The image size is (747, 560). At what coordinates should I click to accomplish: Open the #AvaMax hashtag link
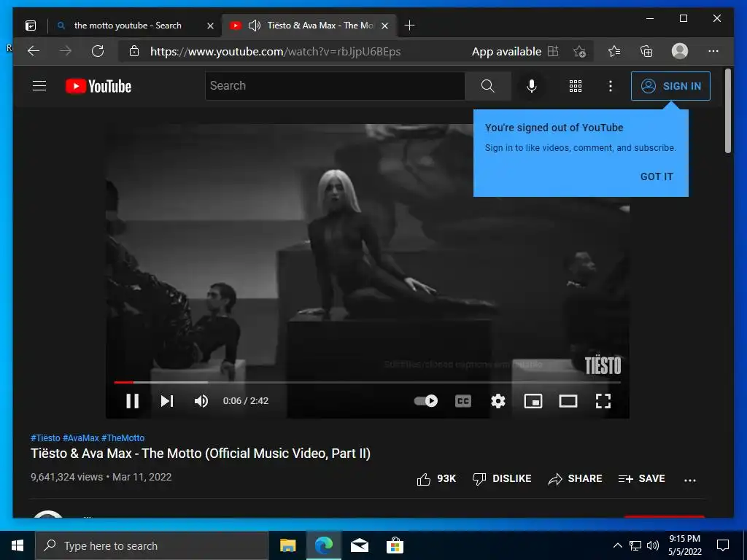click(x=80, y=438)
